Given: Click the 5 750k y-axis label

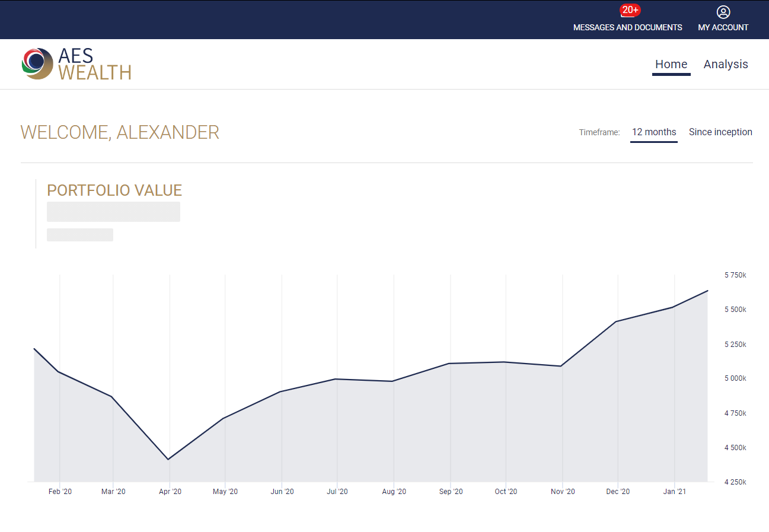Looking at the screenshot, I should [x=735, y=275].
